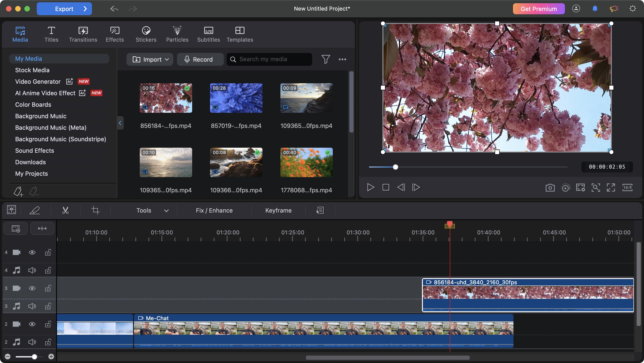
Task: Open the Crop tool in the timeline toolbar
Action: pyautogui.click(x=96, y=210)
